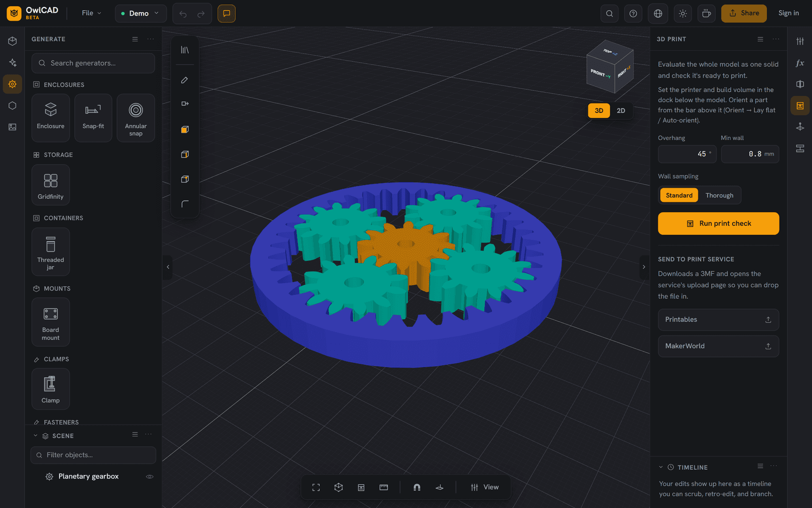Click the measure ruler icon

coord(383,487)
